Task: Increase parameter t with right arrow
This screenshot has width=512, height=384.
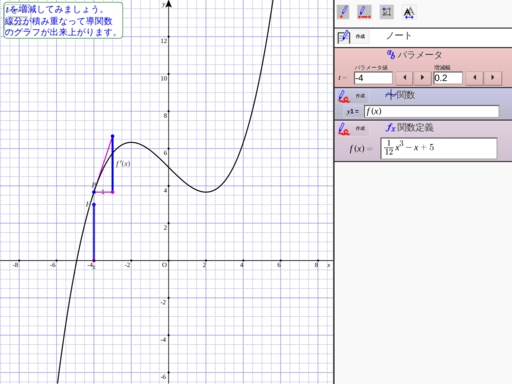Action: pos(422,78)
